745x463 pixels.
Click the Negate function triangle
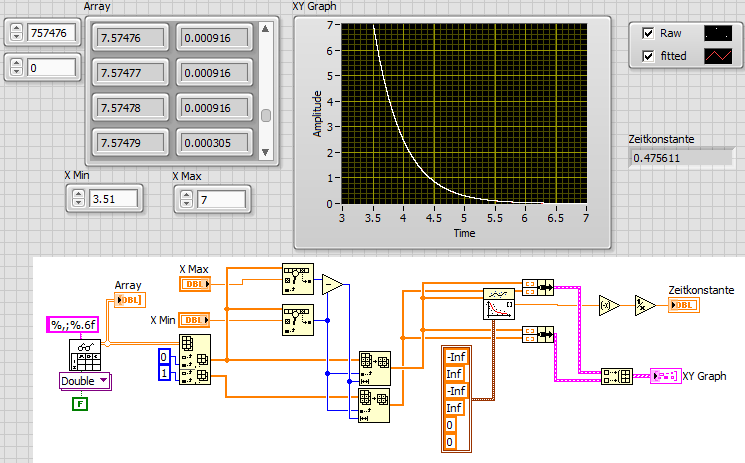[x=609, y=306]
